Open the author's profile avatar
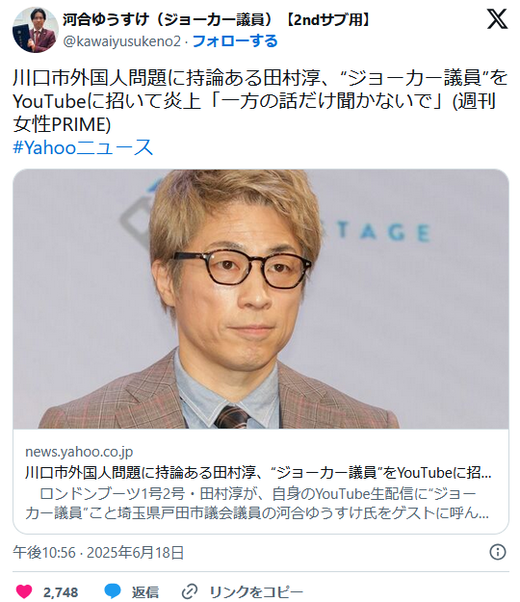Image resolution: width=520 pixels, height=602 pixels. tap(35, 30)
